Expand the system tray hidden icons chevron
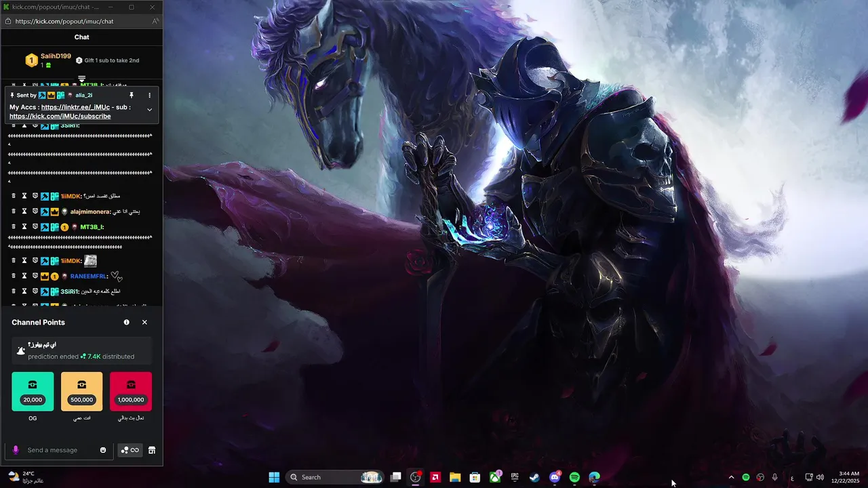 731,477
